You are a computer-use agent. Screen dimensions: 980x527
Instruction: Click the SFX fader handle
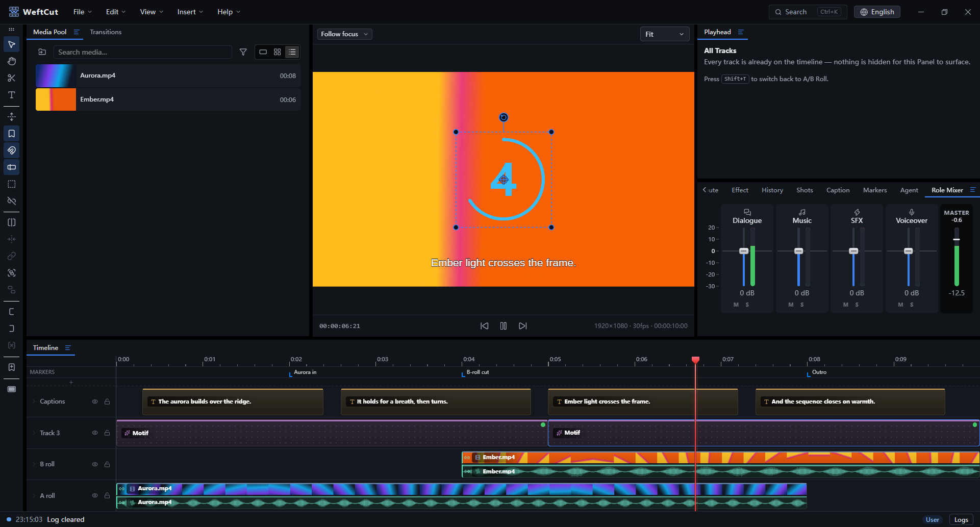tap(853, 251)
